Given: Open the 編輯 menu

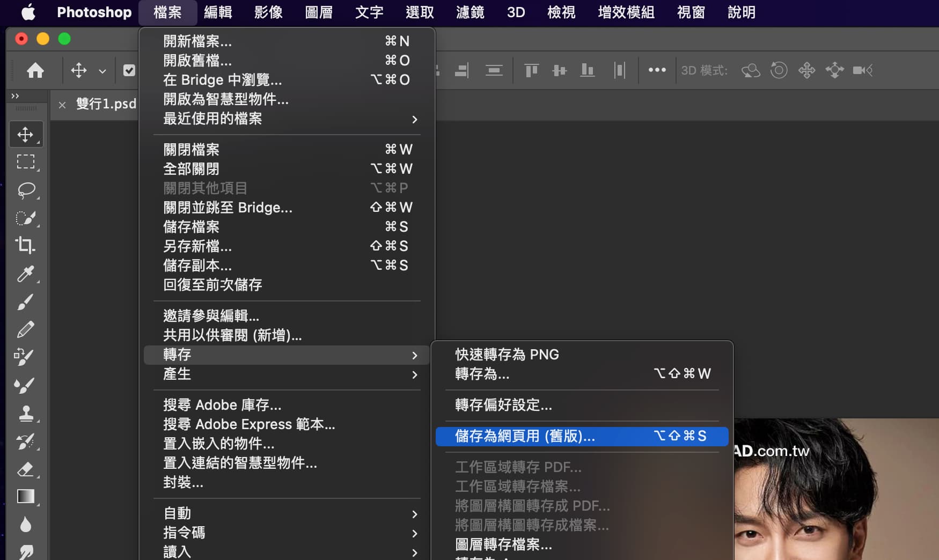Looking at the screenshot, I should (x=218, y=12).
